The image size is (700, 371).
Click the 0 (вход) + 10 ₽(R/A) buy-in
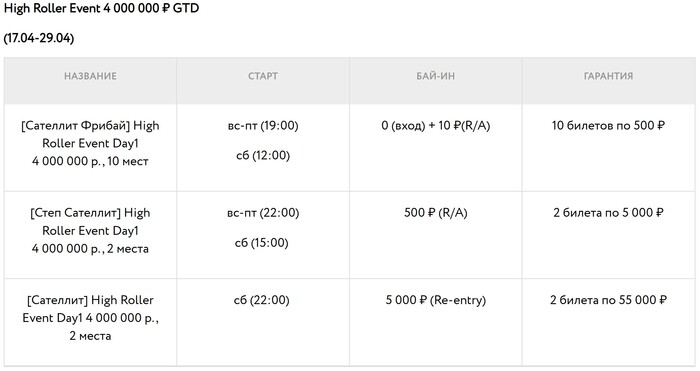click(436, 125)
